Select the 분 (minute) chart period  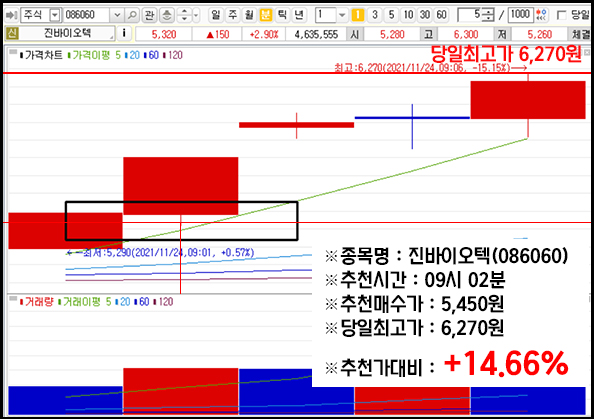click(266, 15)
